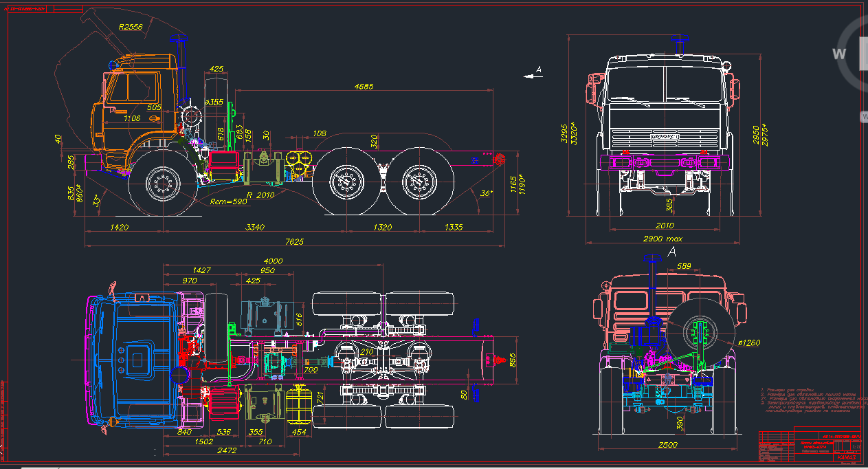Click the W compass direction on the ViewCube
868x469 pixels.
[x=838, y=54]
